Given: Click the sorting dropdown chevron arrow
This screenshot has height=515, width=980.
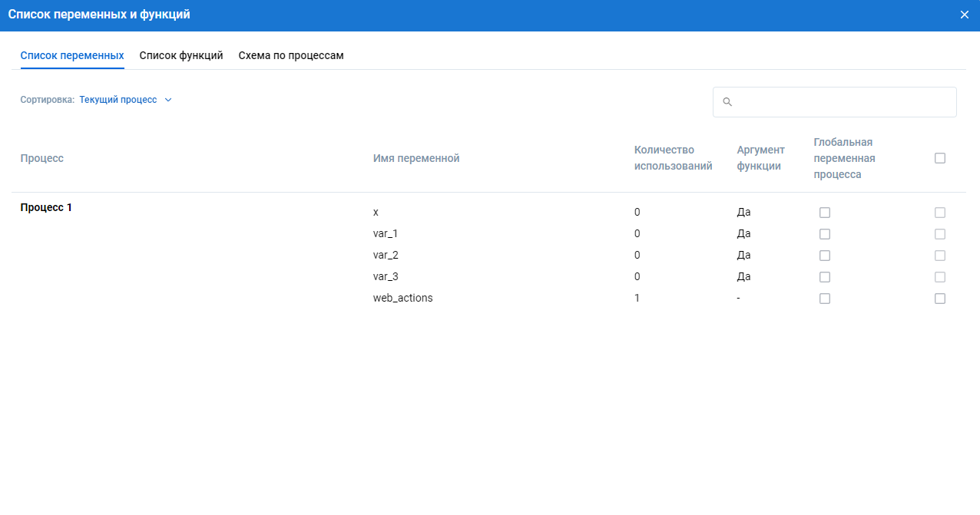Looking at the screenshot, I should pyautogui.click(x=168, y=100).
